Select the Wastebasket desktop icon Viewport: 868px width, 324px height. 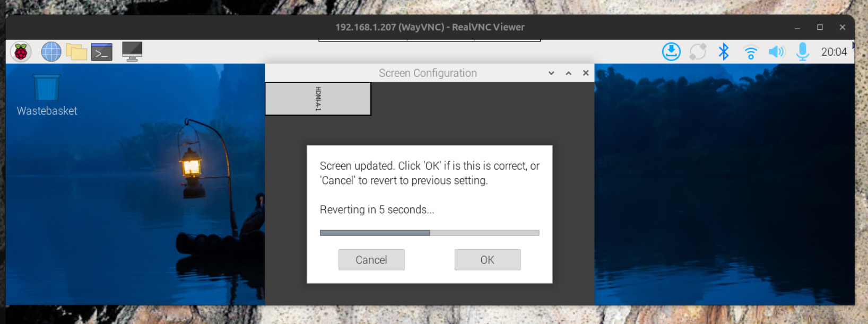pos(47,89)
